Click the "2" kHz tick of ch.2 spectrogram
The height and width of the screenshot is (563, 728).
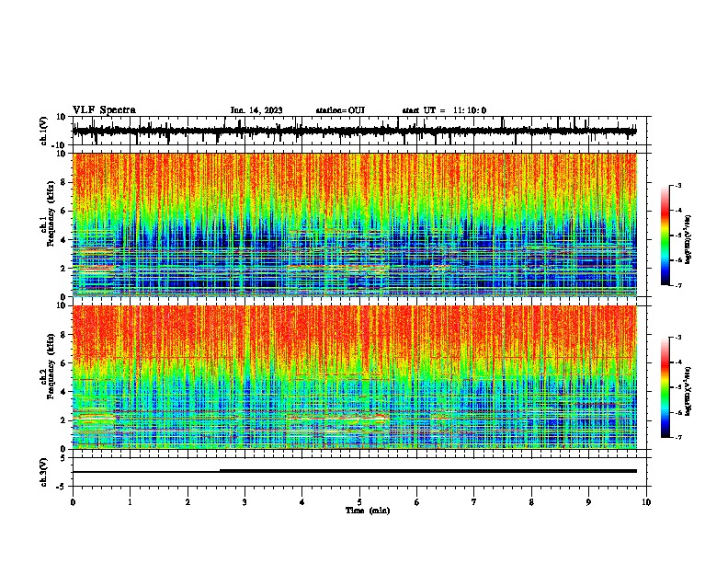[x=63, y=420]
